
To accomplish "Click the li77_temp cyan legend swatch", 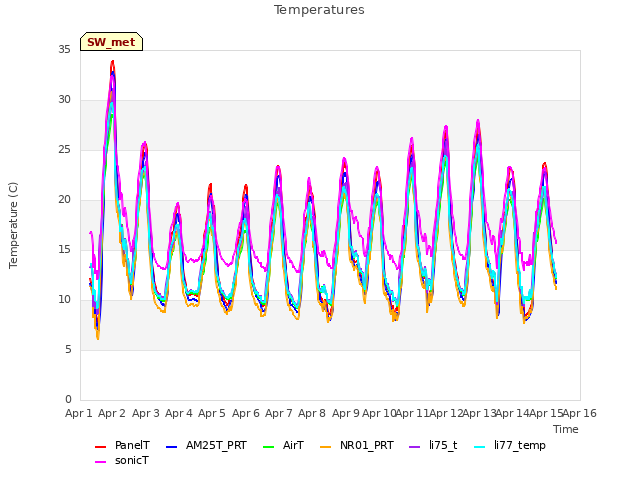I will [x=480, y=447].
